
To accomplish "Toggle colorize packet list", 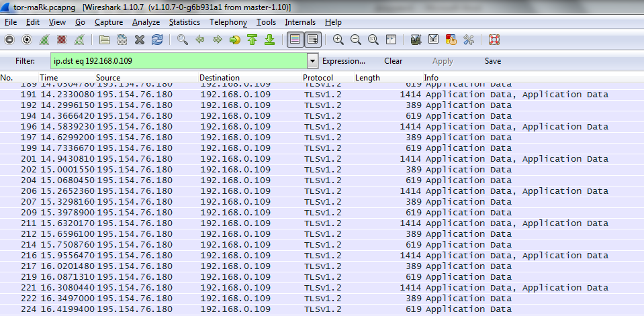I will coord(295,40).
